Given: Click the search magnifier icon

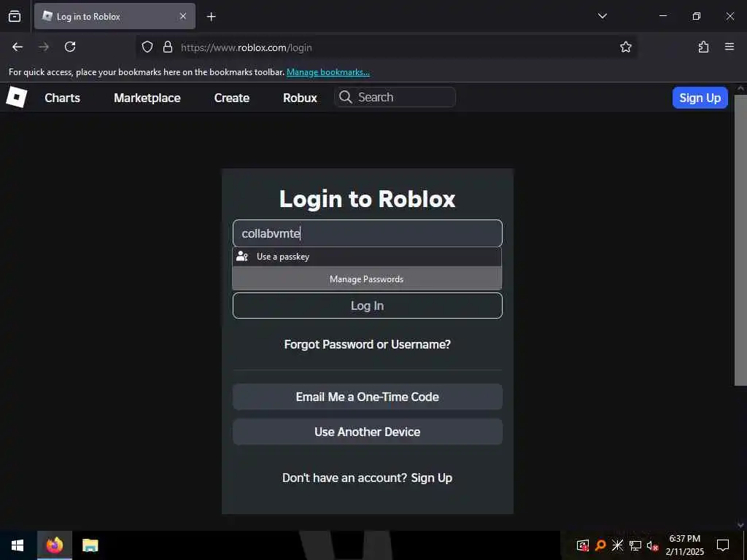Looking at the screenshot, I should click(x=345, y=97).
